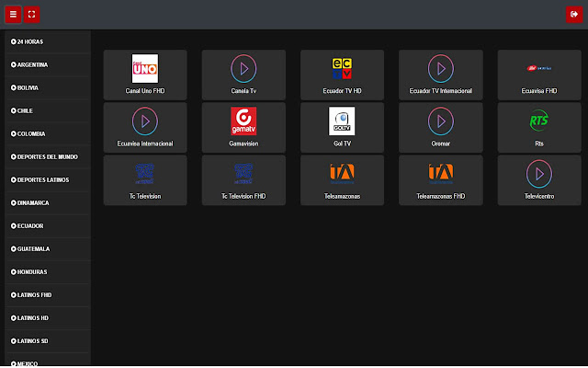Click the 'Tc Television' label
This screenshot has height=368, width=588.
[145, 196]
